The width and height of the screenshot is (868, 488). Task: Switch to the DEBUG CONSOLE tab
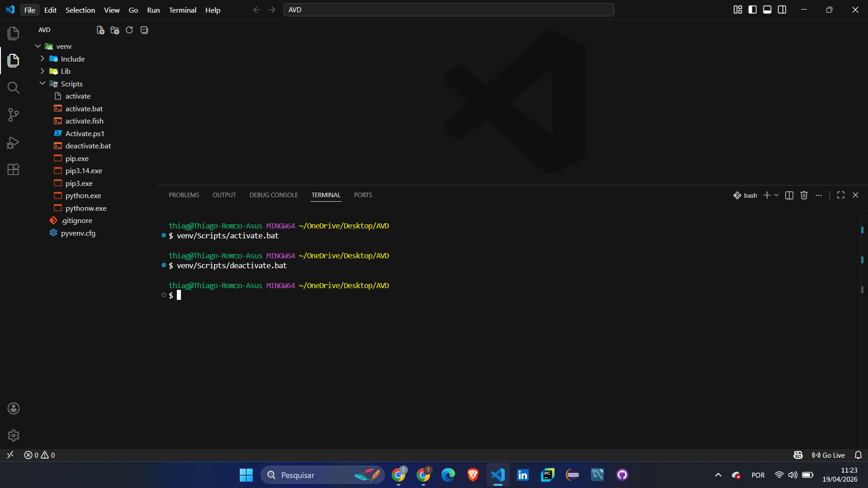274,195
